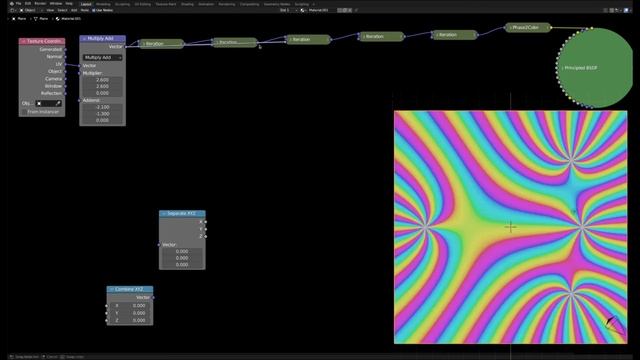
Task: Click the Combine XYZ Z value field
Action: coord(130,320)
